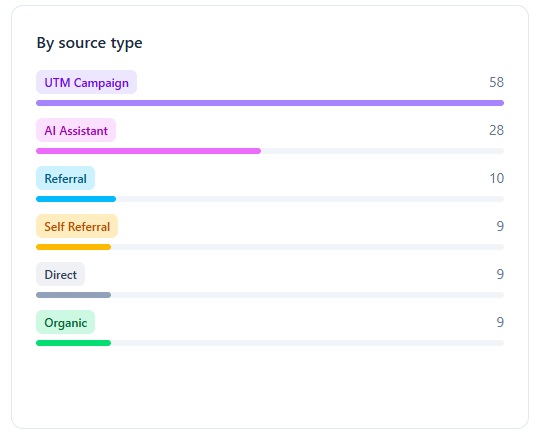Click the unfilled track of AI Assistant bar
This screenshot has width=543, height=434.
click(382, 151)
